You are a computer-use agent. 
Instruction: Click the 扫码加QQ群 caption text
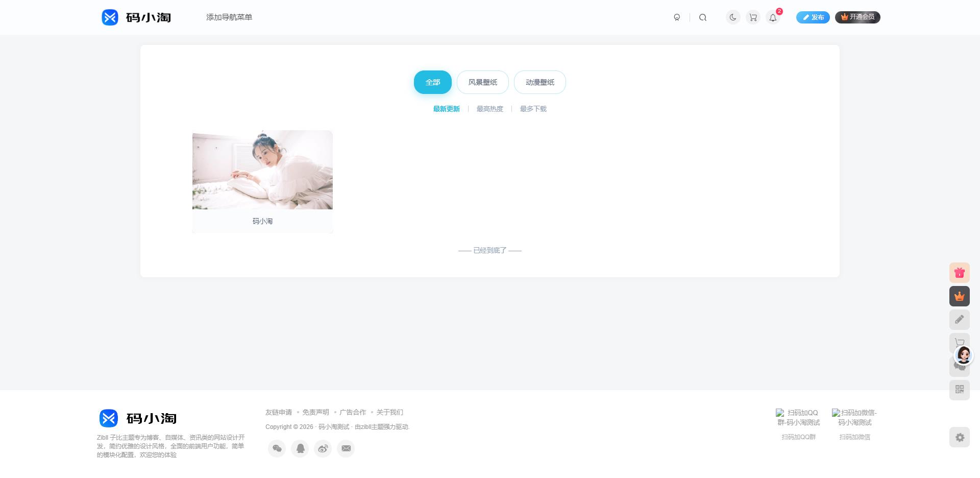[x=798, y=437]
